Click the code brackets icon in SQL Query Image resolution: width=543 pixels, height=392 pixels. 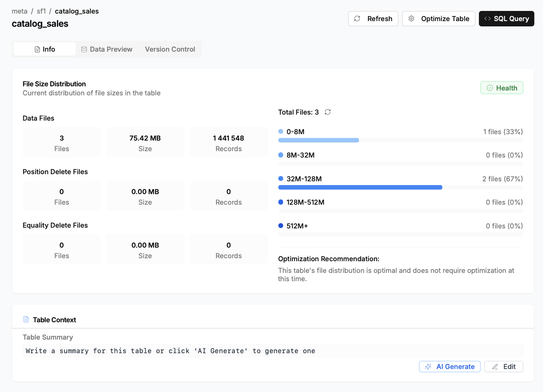point(488,18)
